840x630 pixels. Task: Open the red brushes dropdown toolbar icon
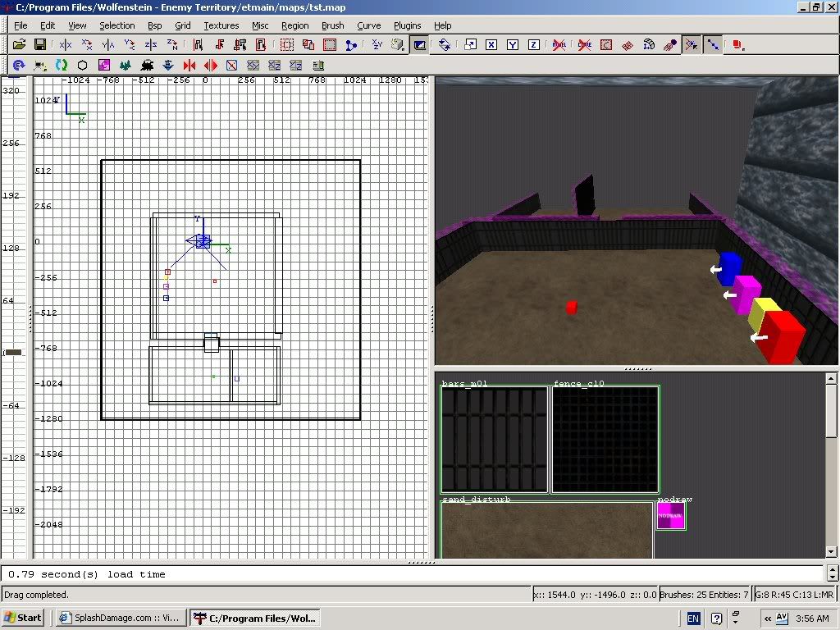[737, 44]
